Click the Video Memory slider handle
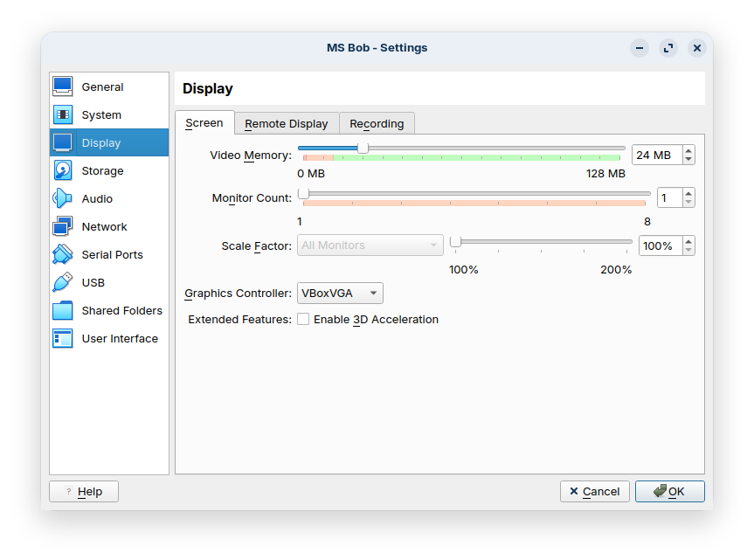754x560 pixels. [363, 148]
